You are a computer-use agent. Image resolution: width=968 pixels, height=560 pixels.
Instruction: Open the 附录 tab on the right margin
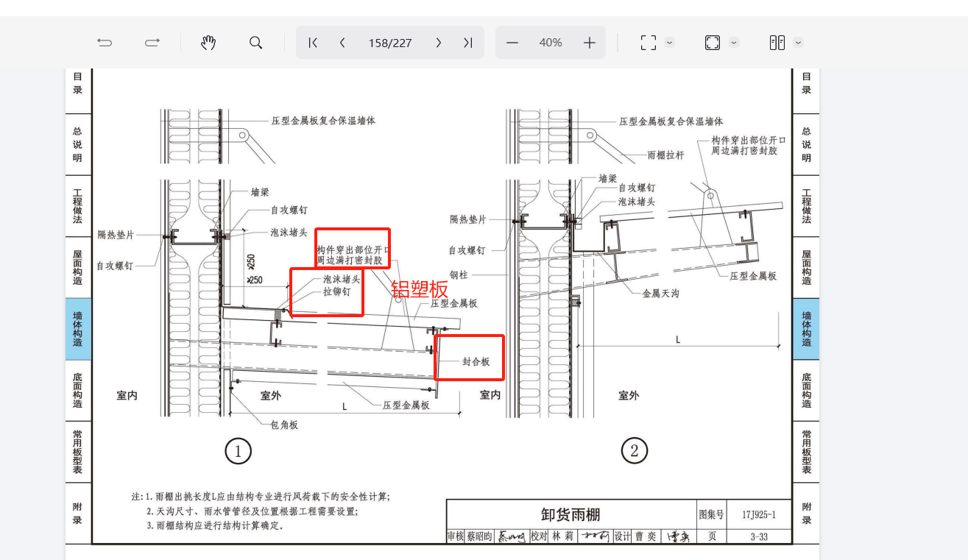pos(806,514)
